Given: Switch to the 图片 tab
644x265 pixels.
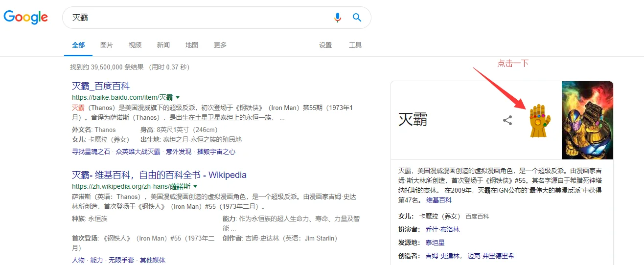Looking at the screenshot, I should [x=107, y=45].
